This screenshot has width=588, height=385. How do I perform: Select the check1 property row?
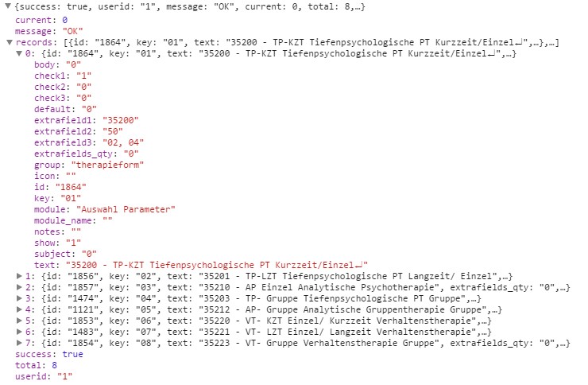[63, 76]
